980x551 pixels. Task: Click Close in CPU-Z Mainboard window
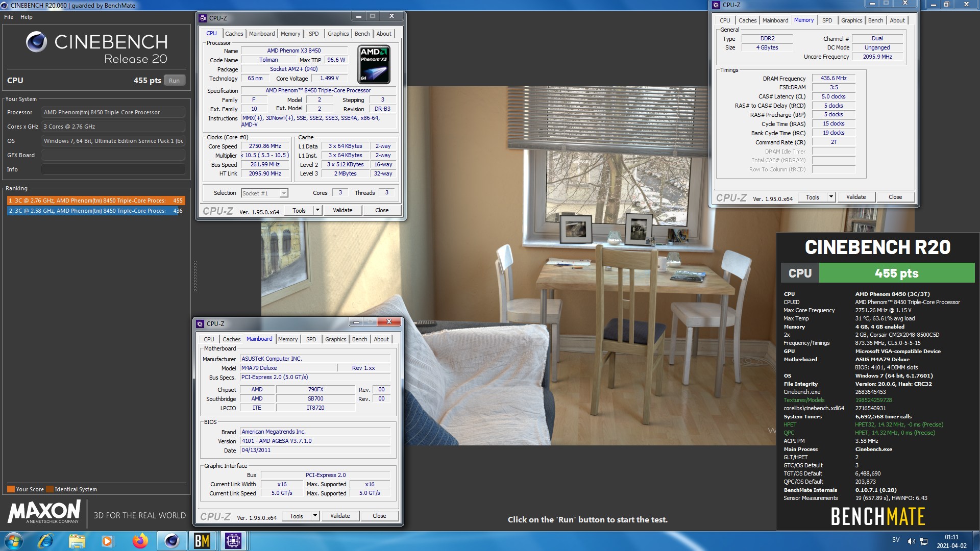tap(379, 516)
